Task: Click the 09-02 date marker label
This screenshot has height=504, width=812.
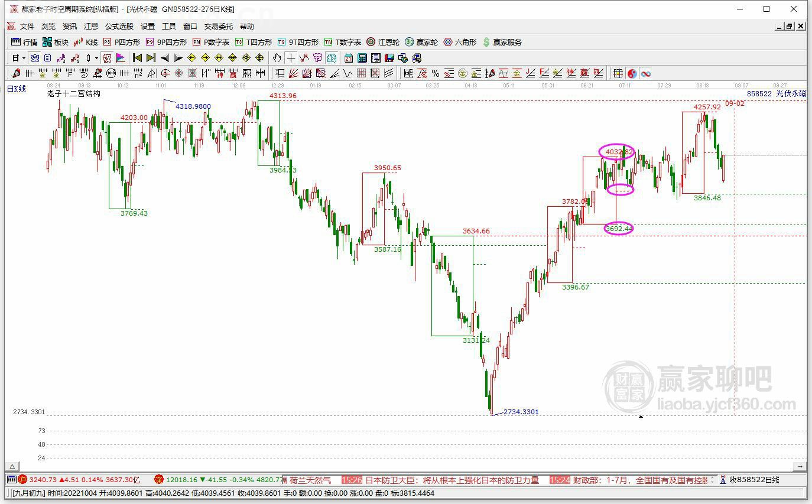Action: pyautogui.click(x=735, y=103)
